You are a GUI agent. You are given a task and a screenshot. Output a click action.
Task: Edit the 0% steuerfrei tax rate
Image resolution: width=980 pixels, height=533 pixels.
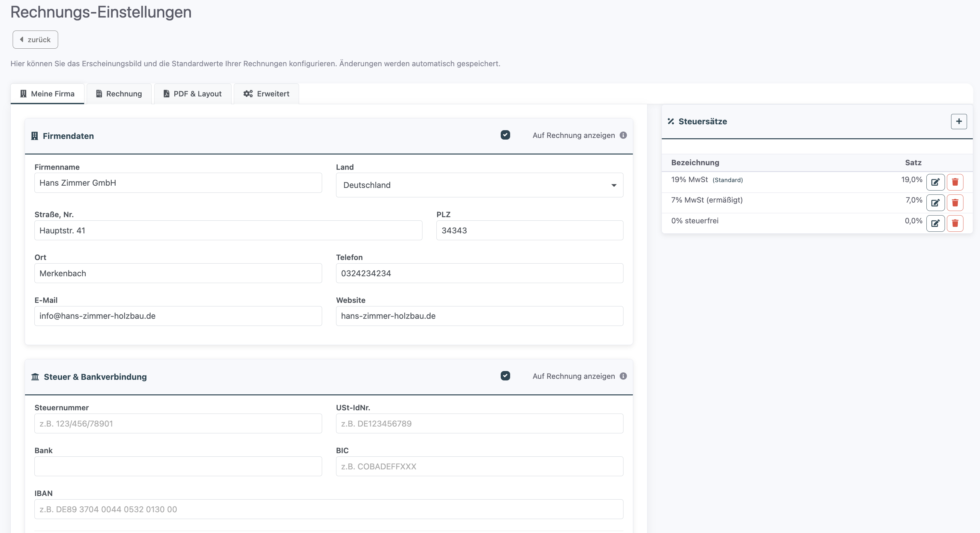click(x=935, y=223)
